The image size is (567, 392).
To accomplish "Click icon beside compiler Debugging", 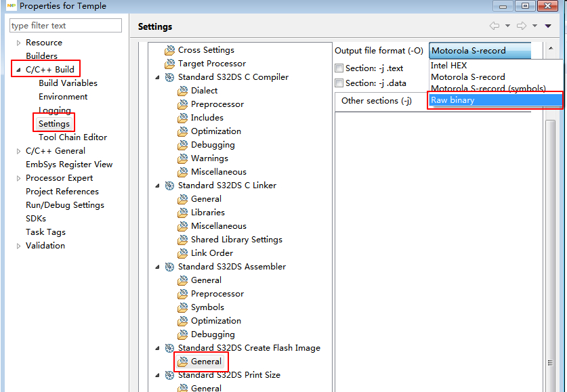I will click(x=183, y=145).
